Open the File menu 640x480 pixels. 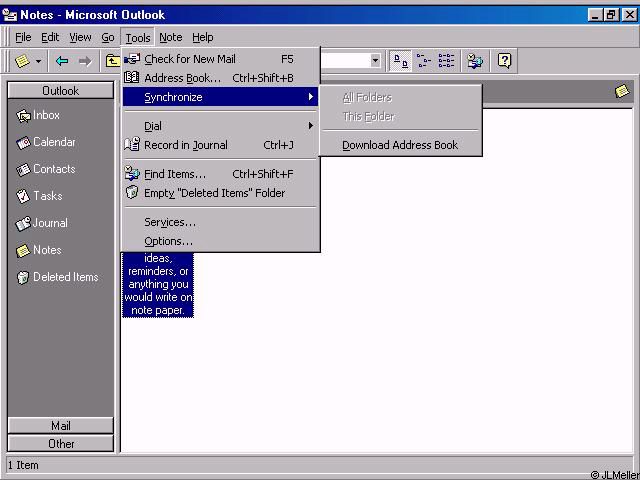[x=23, y=38]
